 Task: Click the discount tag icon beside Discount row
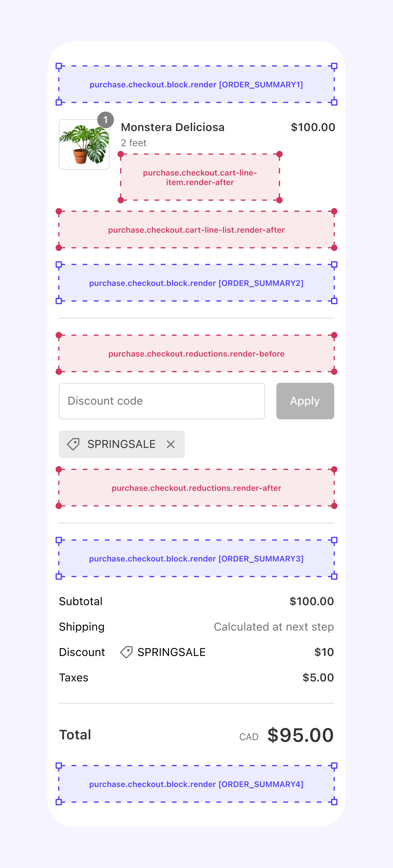pyautogui.click(x=126, y=652)
